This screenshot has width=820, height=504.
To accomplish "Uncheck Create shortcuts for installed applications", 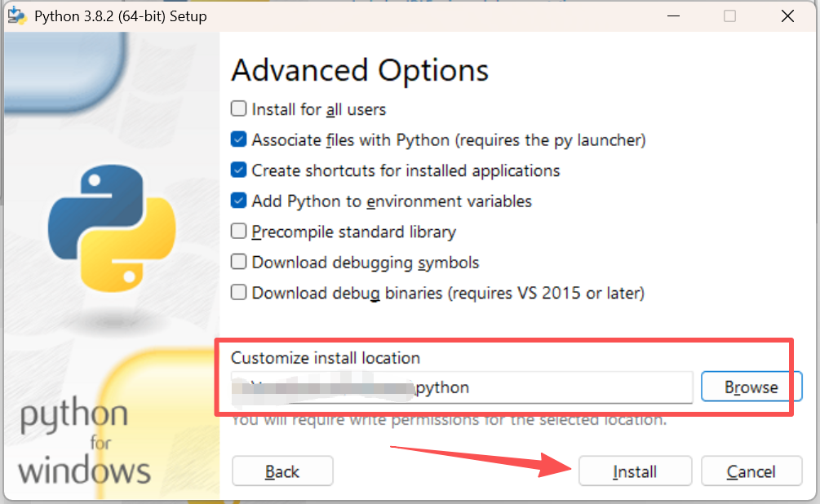I will click(238, 170).
